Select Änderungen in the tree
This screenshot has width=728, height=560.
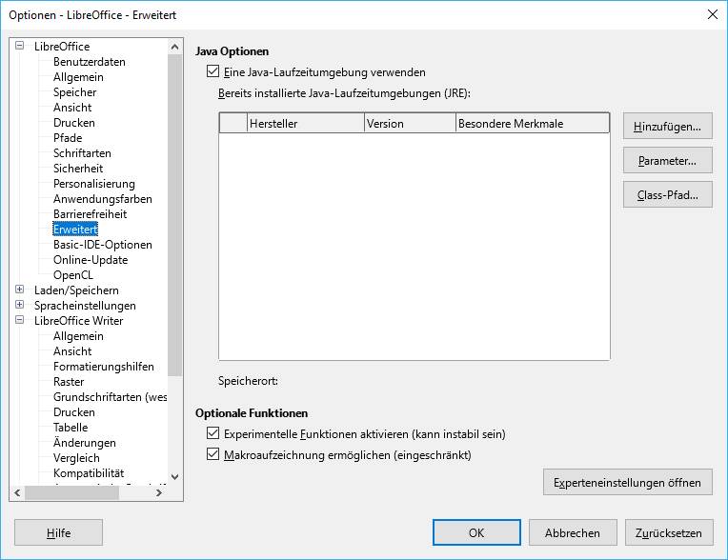(85, 443)
